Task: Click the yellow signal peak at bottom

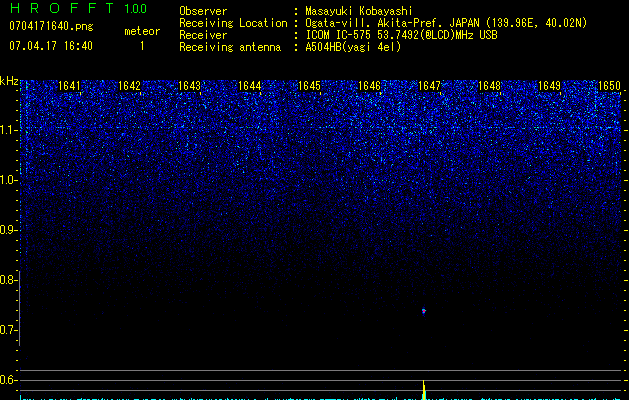Action: (x=424, y=390)
